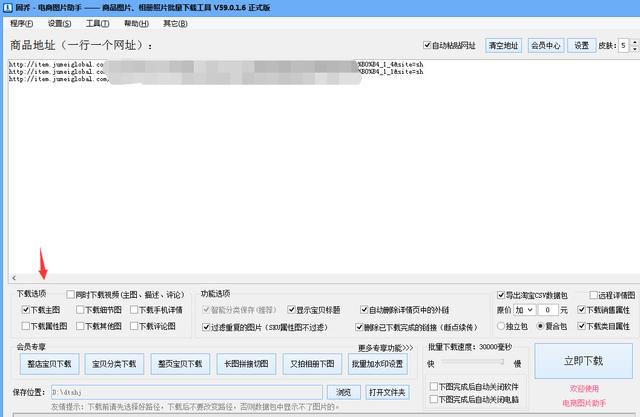
Task: Enable 同时下载视频 checkbox
Action: [71, 295]
